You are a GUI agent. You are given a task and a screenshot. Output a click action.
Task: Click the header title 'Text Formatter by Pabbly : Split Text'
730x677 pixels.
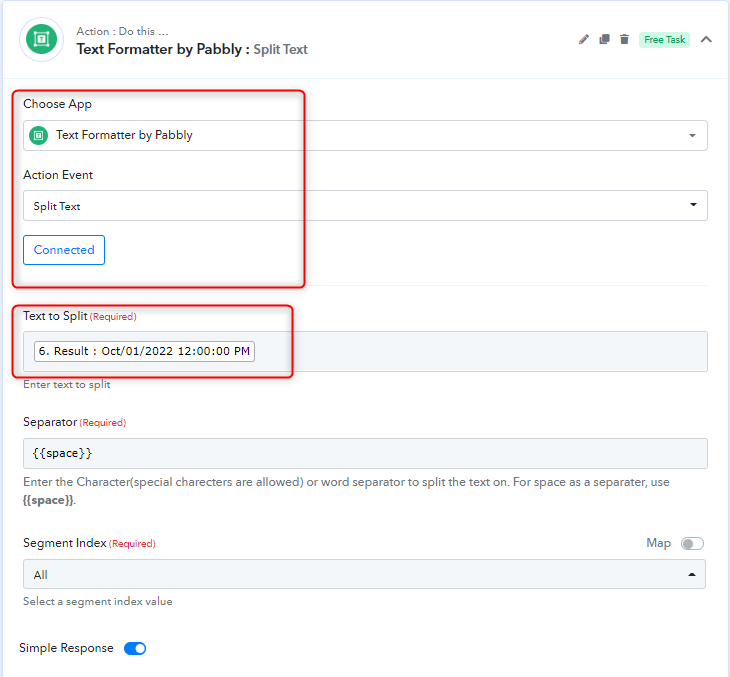pyautogui.click(x=192, y=49)
